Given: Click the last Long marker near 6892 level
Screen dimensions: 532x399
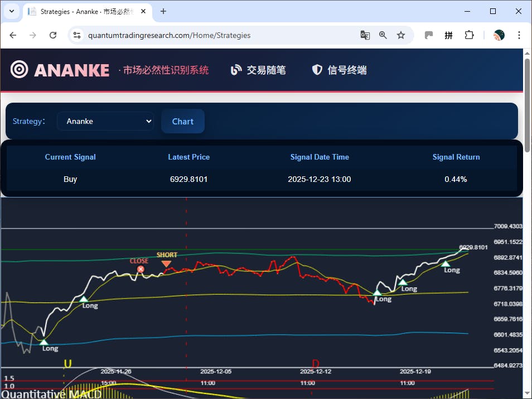Looking at the screenshot, I should coord(446,263).
